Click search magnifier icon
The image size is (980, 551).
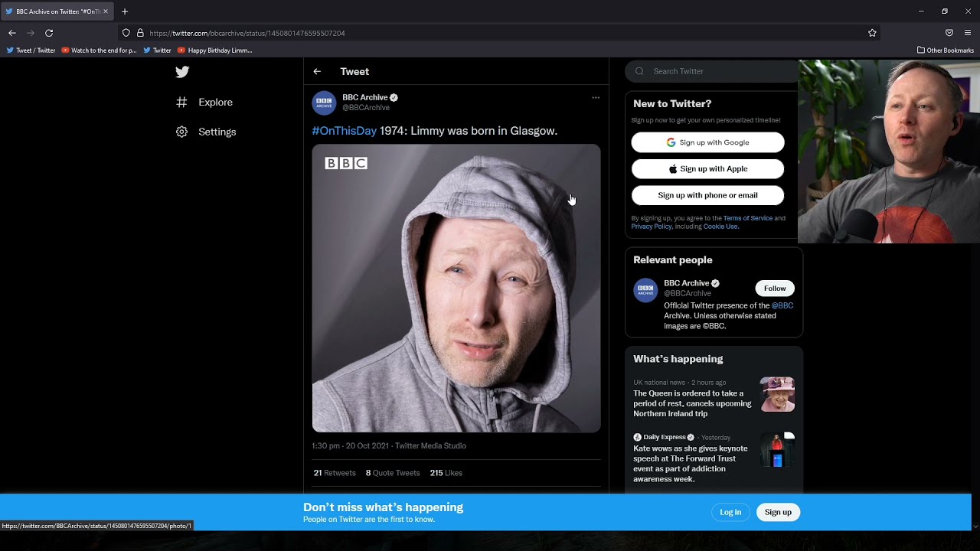[x=639, y=71]
